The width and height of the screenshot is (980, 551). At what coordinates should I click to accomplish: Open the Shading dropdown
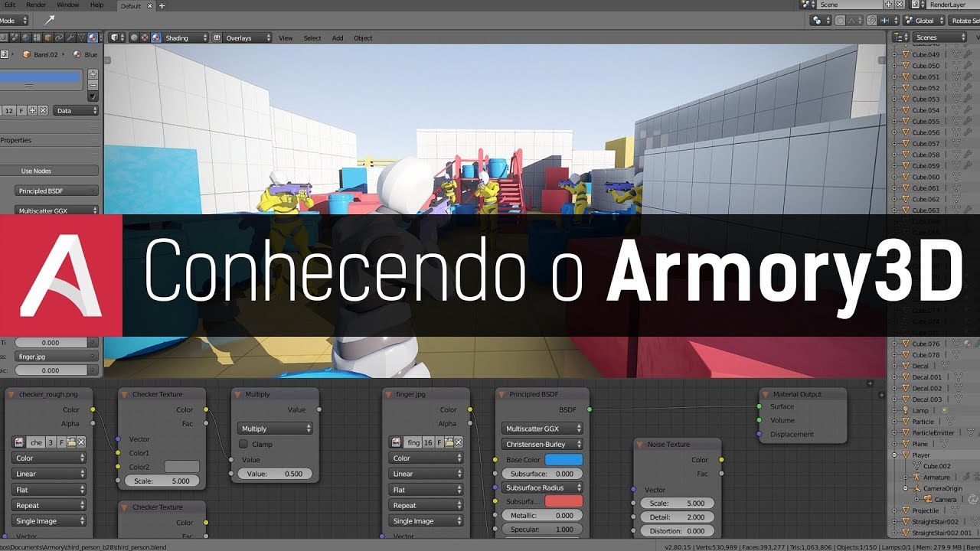point(185,37)
